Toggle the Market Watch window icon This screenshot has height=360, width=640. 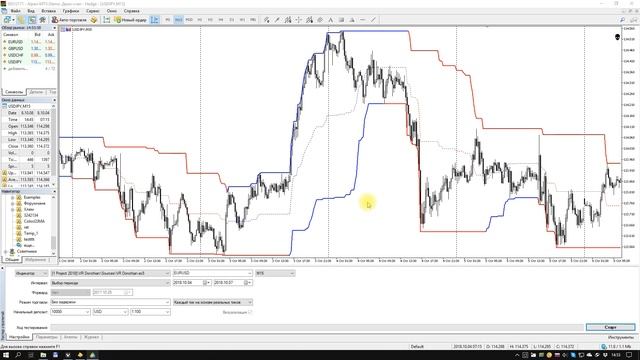[x=21, y=20]
